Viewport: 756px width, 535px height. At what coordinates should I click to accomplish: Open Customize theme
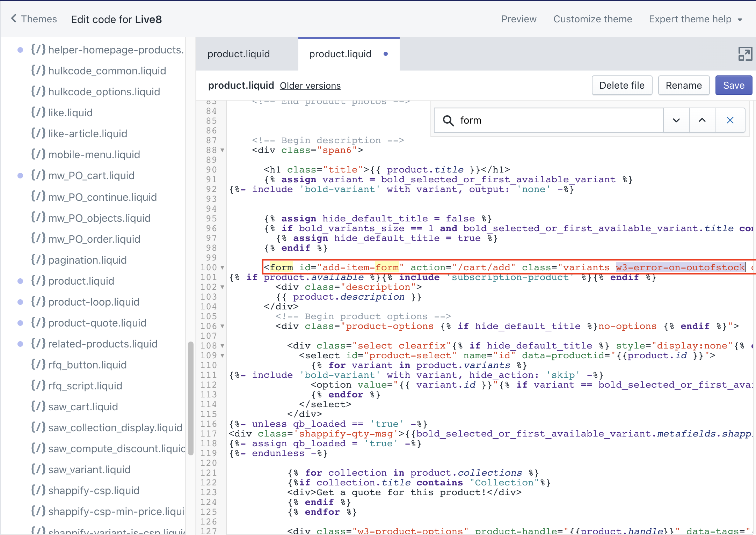point(593,19)
